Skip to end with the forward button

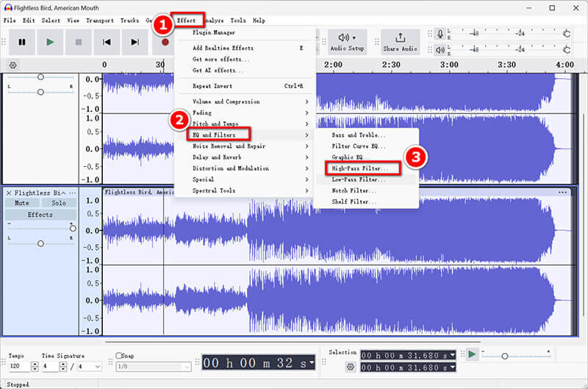click(135, 42)
